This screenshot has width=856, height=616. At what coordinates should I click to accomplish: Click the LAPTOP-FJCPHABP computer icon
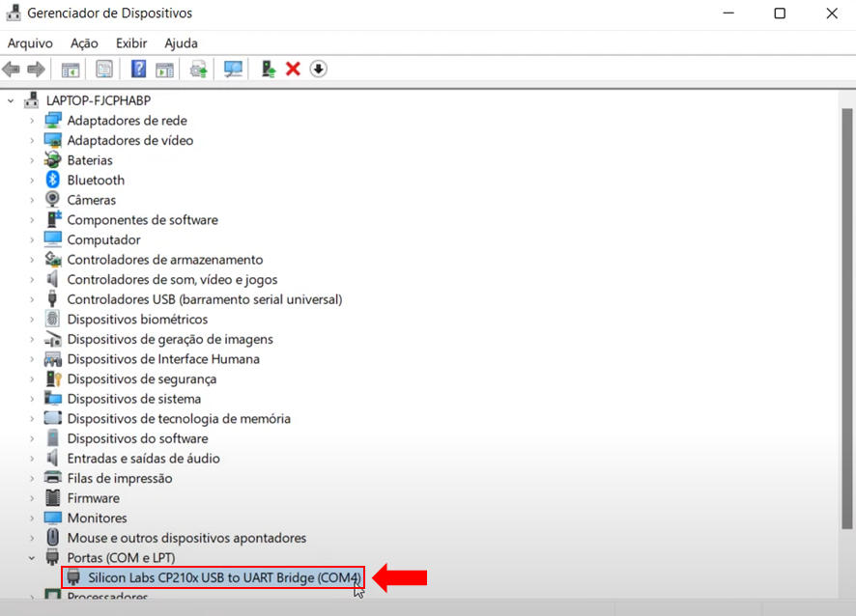coord(32,100)
